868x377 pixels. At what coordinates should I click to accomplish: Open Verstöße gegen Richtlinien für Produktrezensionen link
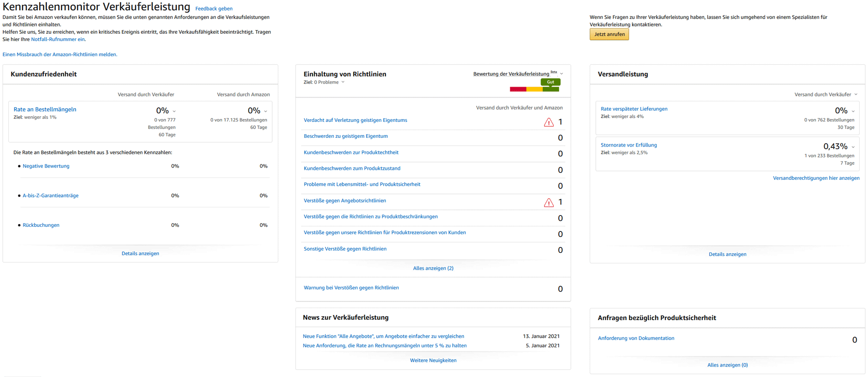(x=385, y=233)
